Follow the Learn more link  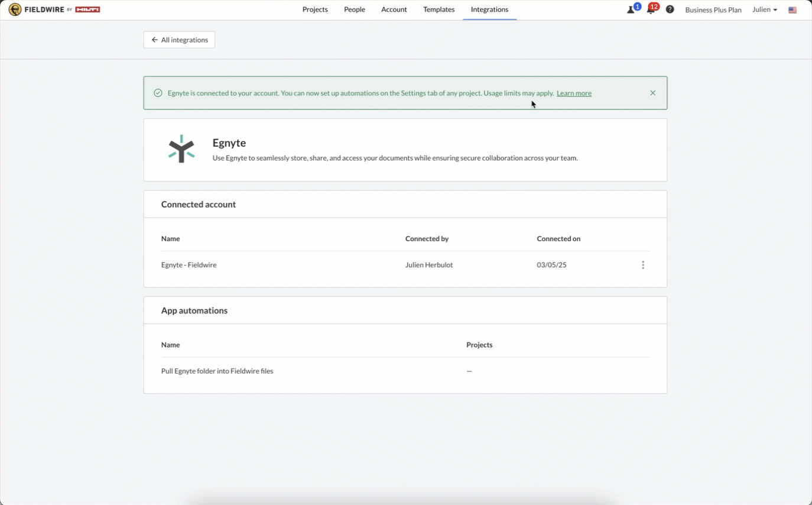tap(574, 93)
